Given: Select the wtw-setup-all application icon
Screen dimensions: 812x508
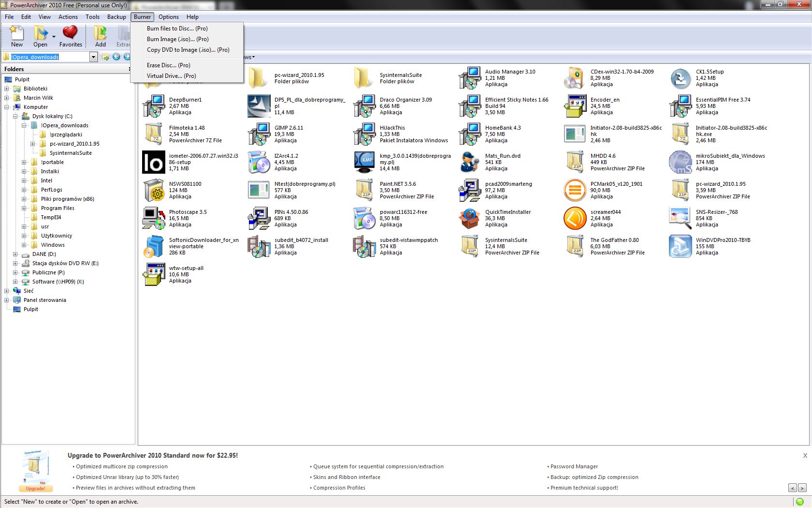Looking at the screenshot, I should pyautogui.click(x=154, y=274).
